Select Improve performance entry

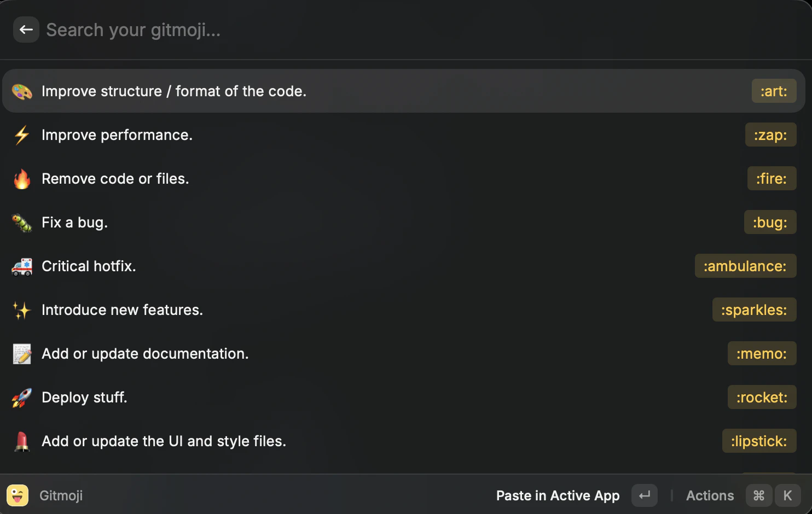pos(404,135)
